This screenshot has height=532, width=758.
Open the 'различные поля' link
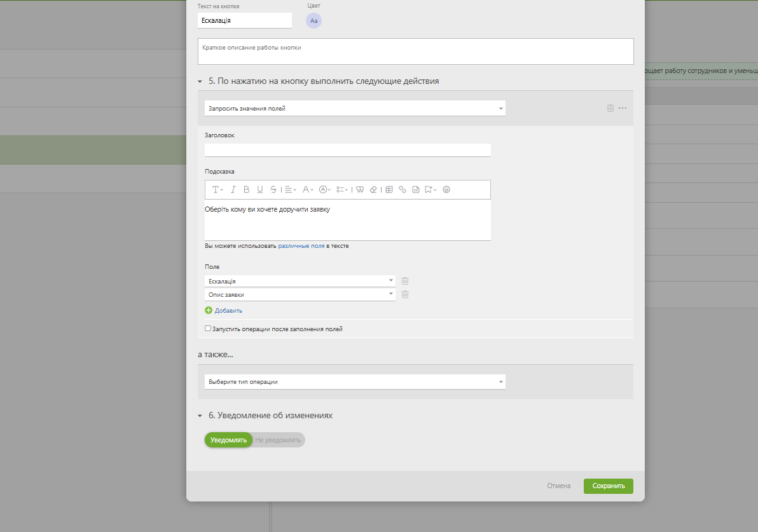tap(301, 246)
